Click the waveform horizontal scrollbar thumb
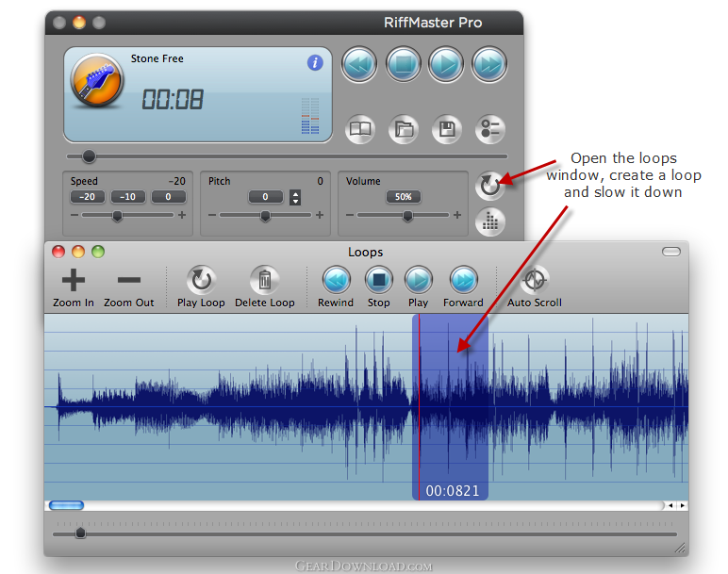 point(66,505)
